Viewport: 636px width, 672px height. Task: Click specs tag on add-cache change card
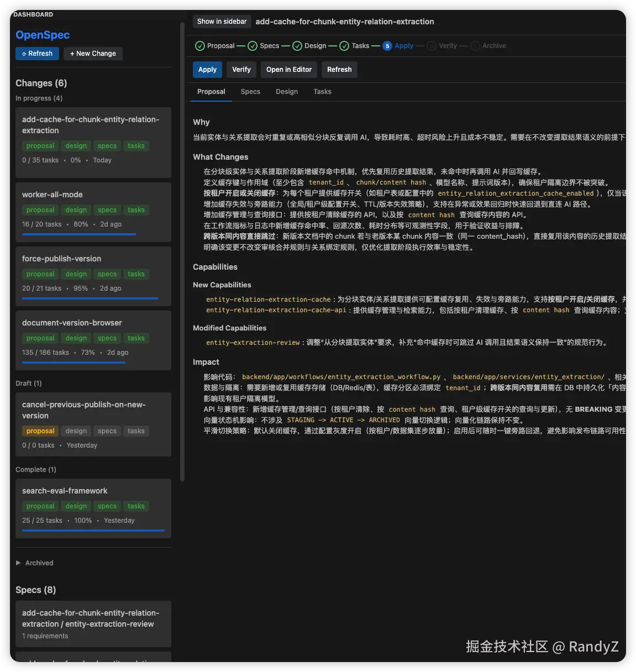click(107, 146)
